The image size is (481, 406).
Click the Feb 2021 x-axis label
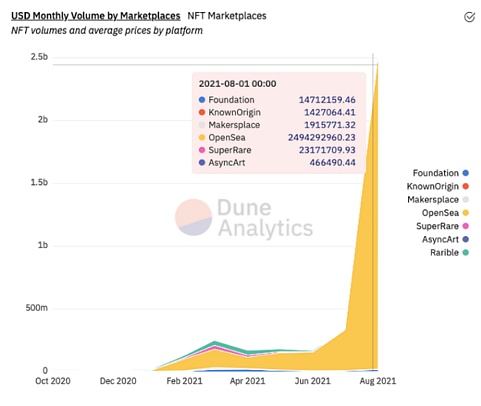click(x=184, y=381)
